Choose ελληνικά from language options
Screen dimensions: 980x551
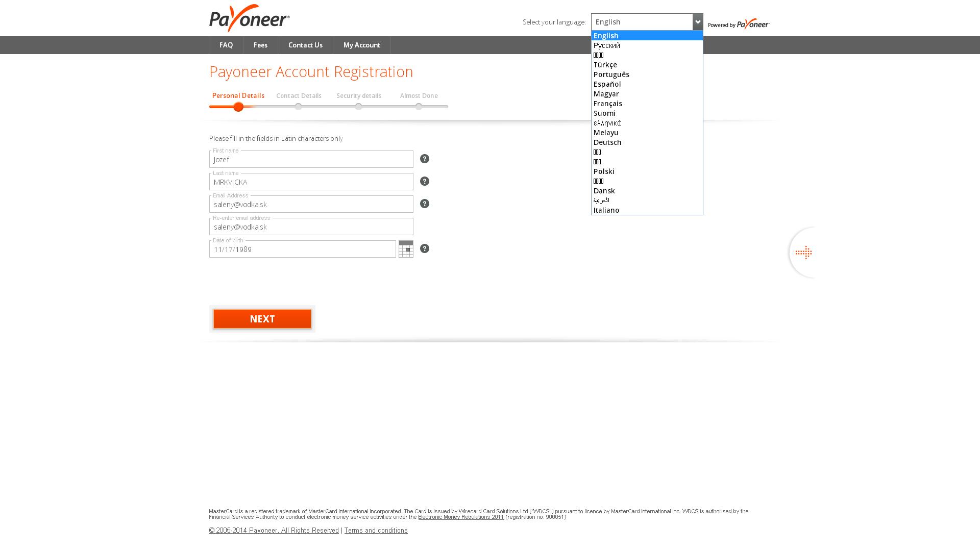(x=647, y=122)
